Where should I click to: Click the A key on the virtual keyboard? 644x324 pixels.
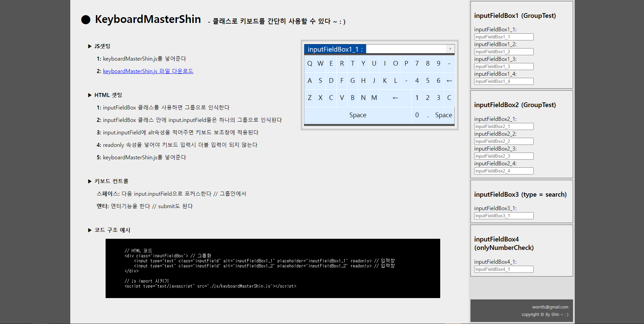(310, 80)
